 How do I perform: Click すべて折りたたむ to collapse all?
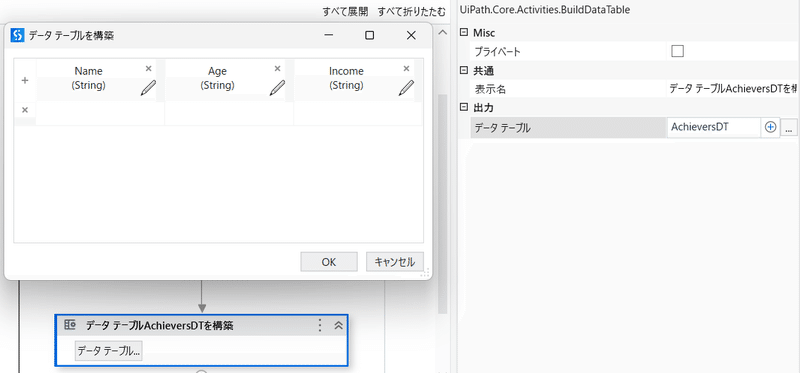click(x=411, y=11)
